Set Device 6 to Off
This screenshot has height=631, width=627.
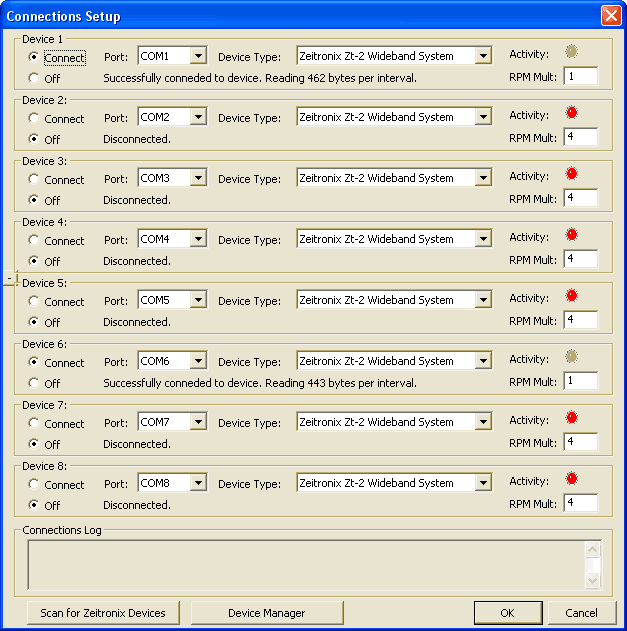click(x=35, y=383)
